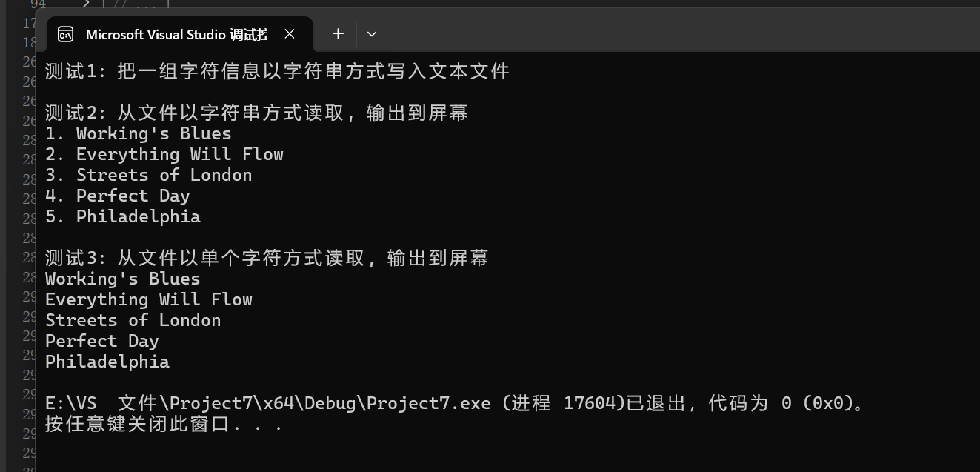Click the '1. Working's Blues' output line
The height and width of the screenshot is (472, 980).
tap(138, 133)
